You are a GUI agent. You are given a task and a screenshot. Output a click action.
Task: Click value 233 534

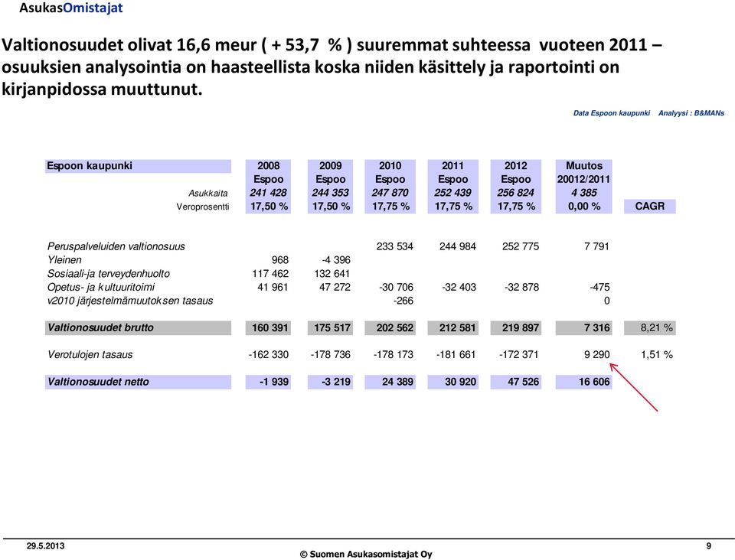[x=395, y=247]
